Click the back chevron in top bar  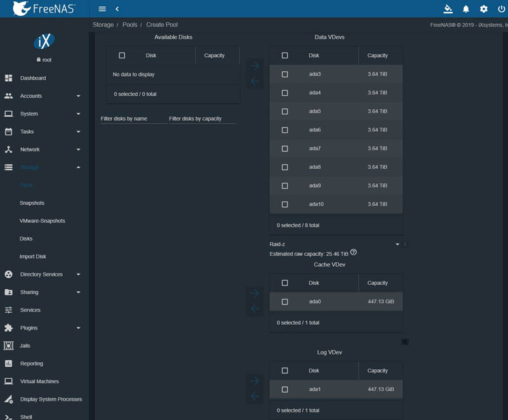117,9
